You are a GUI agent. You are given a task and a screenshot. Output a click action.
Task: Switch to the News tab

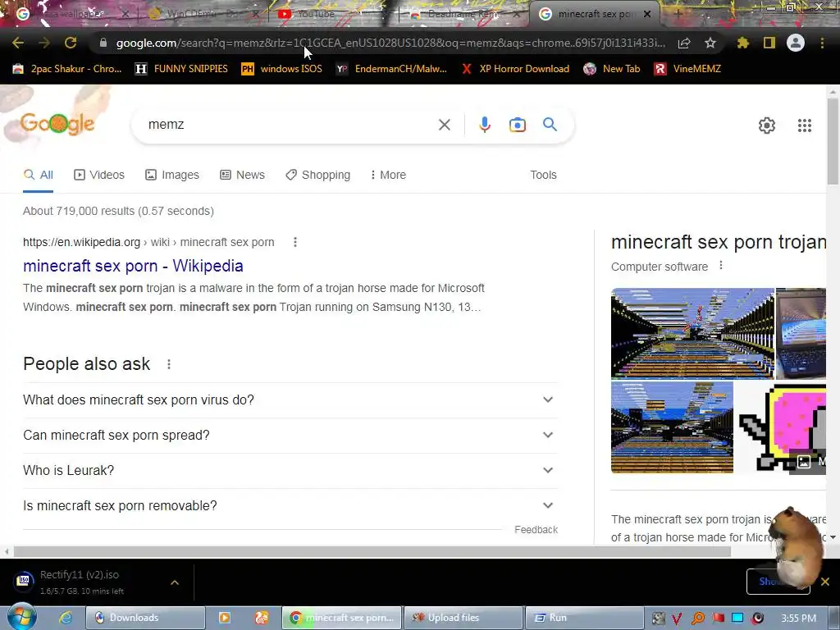(x=242, y=175)
